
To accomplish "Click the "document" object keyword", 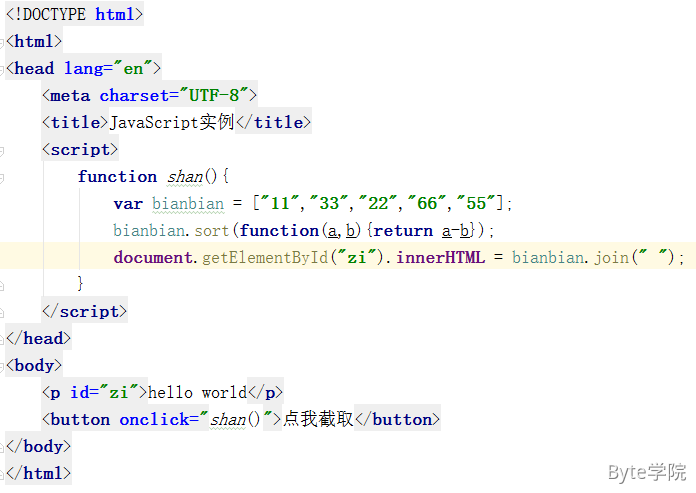I will tap(153, 257).
